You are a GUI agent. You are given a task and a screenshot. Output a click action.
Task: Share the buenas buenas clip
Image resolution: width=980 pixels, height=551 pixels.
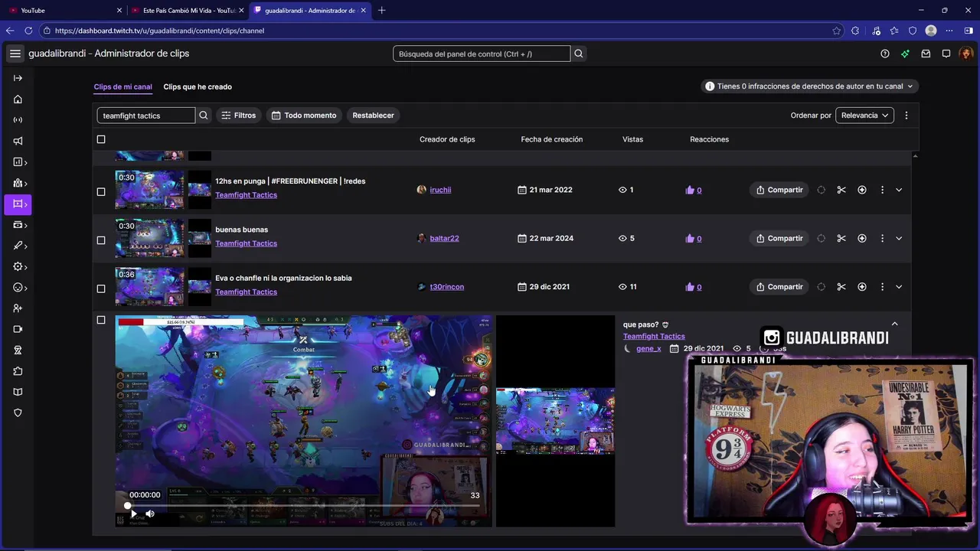pos(779,238)
